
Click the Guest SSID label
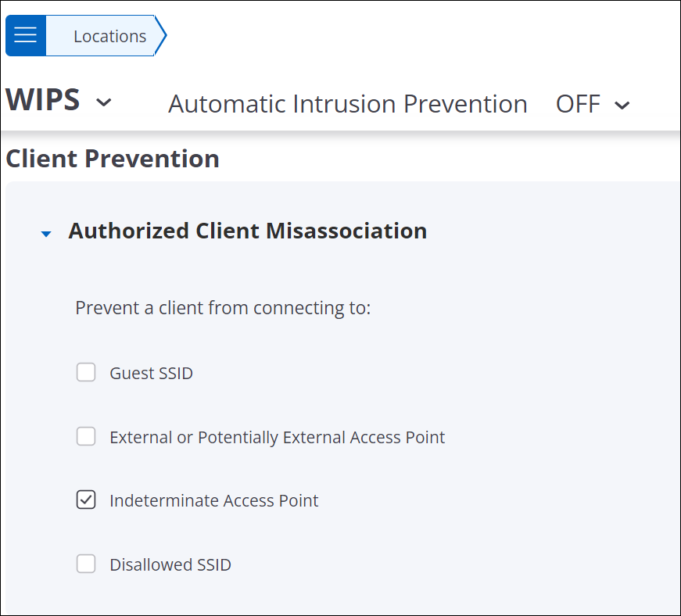point(151,374)
